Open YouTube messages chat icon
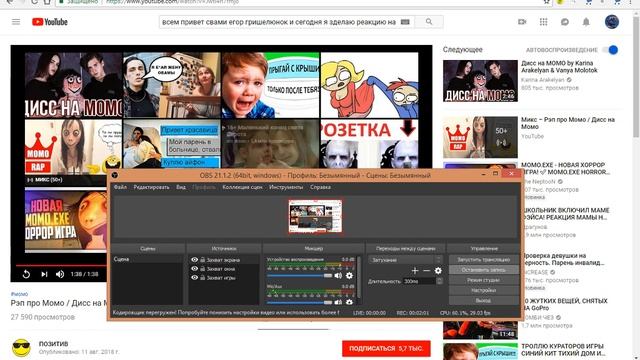 click(x=564, y=22)
